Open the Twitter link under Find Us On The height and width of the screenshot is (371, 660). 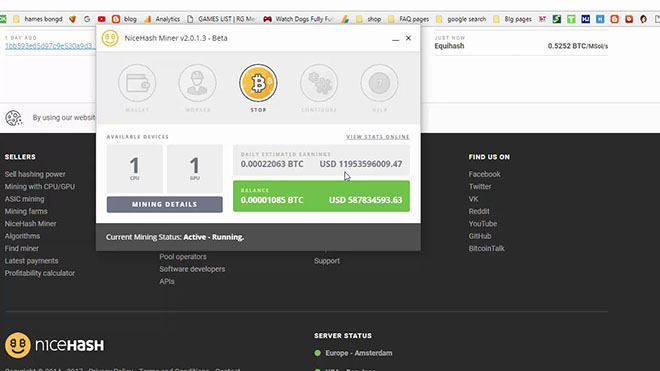[480, 187]
